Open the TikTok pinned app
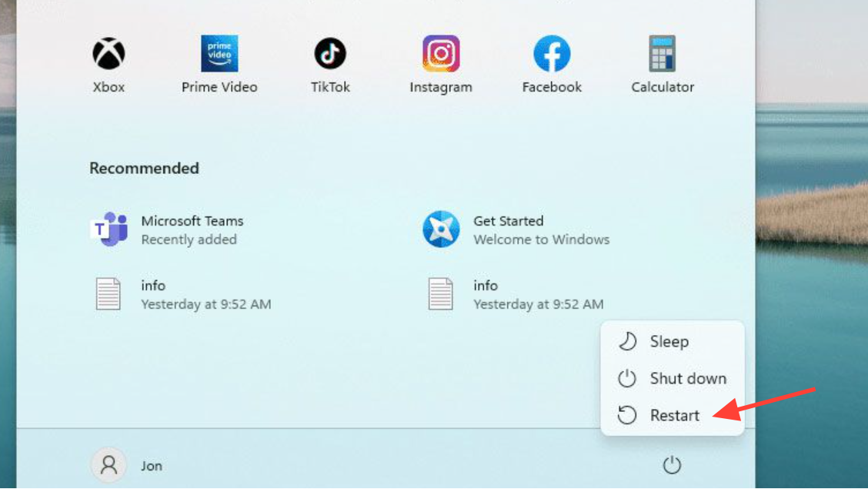The image size is (868, 489). pyautogui.click(x=330, y=55)
